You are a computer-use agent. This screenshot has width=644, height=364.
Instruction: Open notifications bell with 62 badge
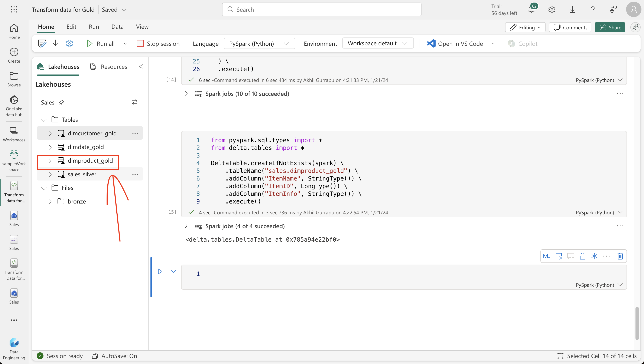pyautogui.click(x=532, y=9)
